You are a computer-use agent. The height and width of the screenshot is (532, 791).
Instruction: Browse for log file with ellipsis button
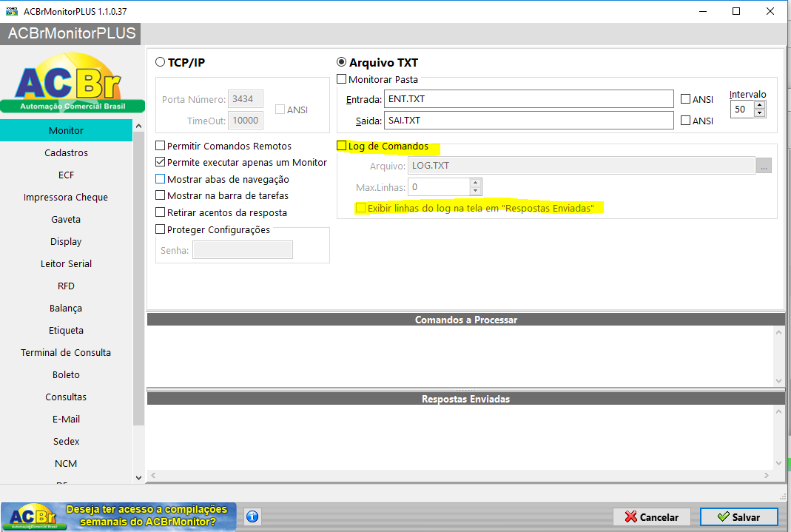pyautogui.click(x=764, y=166)
